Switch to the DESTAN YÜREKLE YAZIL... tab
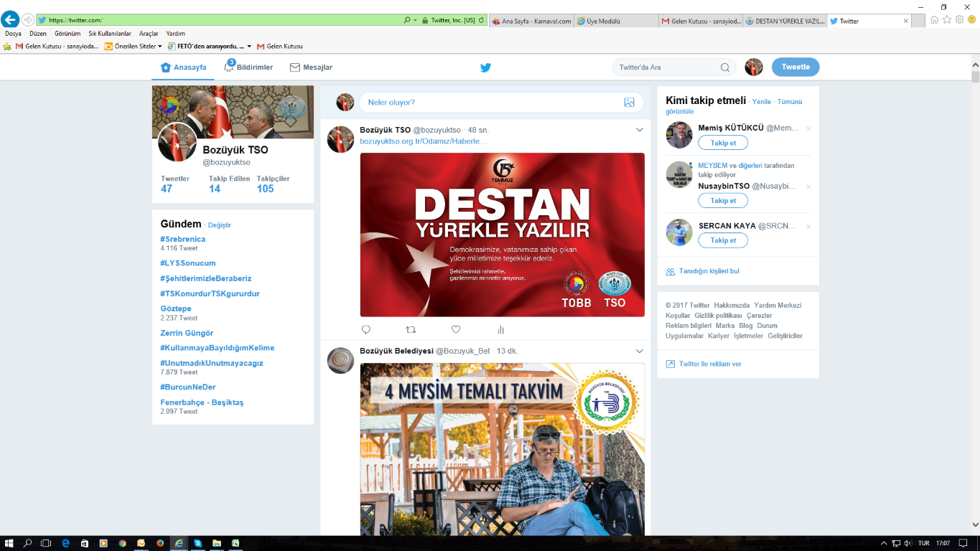The image size is (980, 551). click(x=785, y=21)
